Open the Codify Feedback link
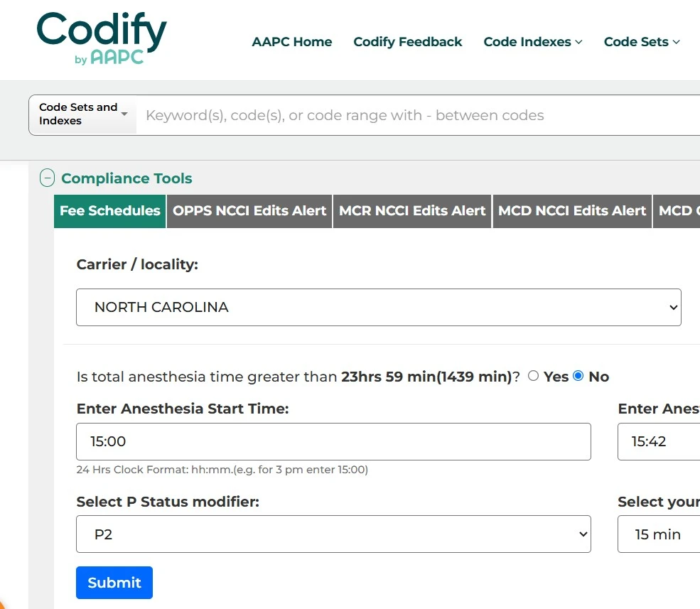 (x=408, y=41)
